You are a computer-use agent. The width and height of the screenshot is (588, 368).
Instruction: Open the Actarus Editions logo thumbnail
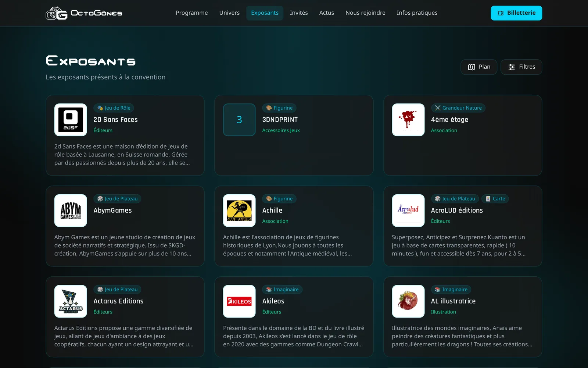tap(71, 301)
